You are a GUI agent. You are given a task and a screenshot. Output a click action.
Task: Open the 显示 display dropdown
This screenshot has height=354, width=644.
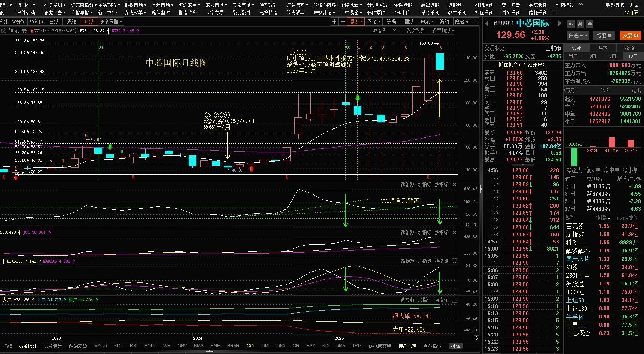click(x=427, y=22)
